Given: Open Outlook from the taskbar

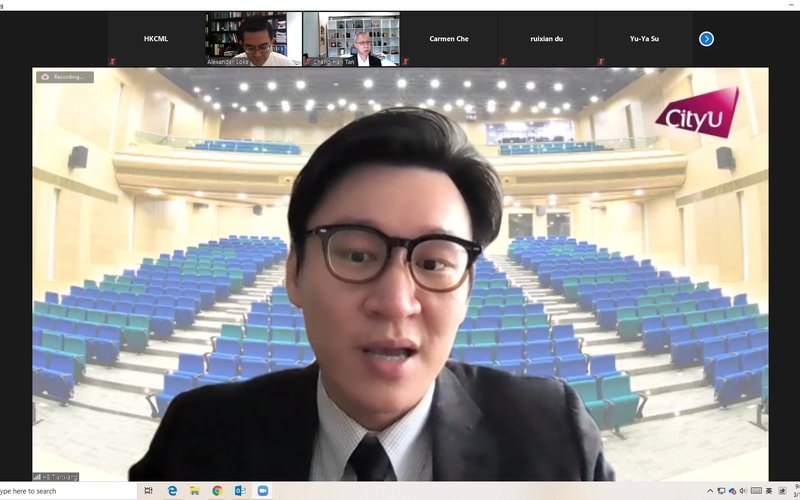Looking at the screenshot, I should click(x=240, y=491).
